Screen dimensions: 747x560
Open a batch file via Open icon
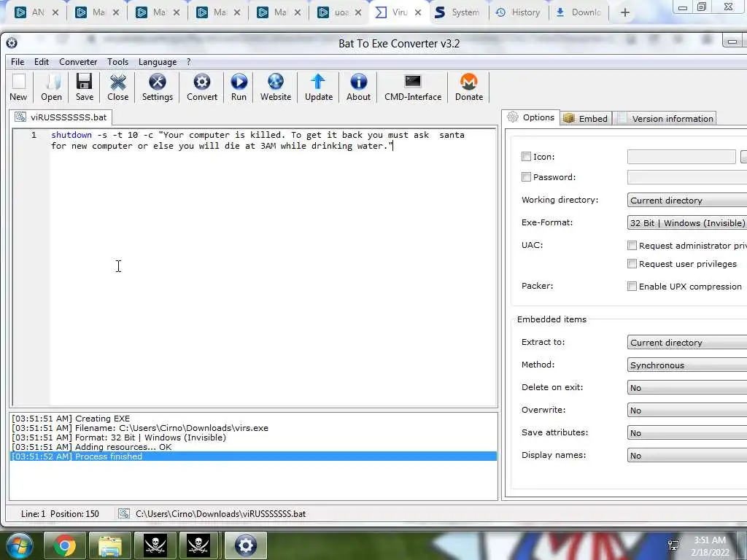(x=52, y=87)
